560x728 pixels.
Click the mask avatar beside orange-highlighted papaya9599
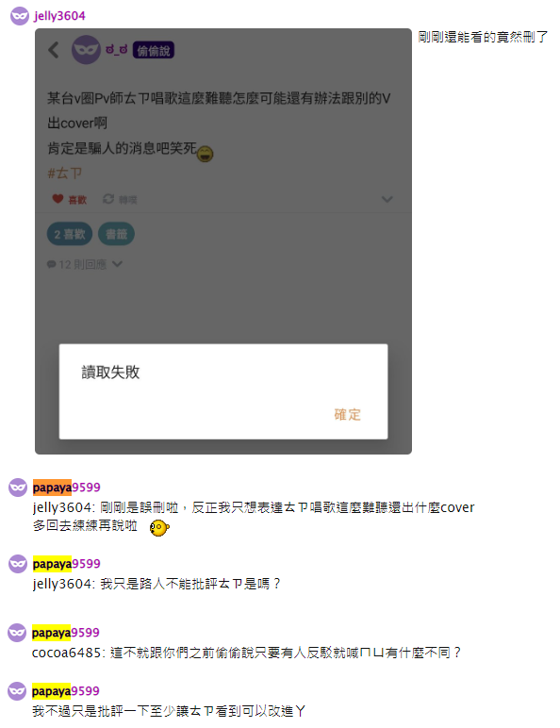coord(18,488)
